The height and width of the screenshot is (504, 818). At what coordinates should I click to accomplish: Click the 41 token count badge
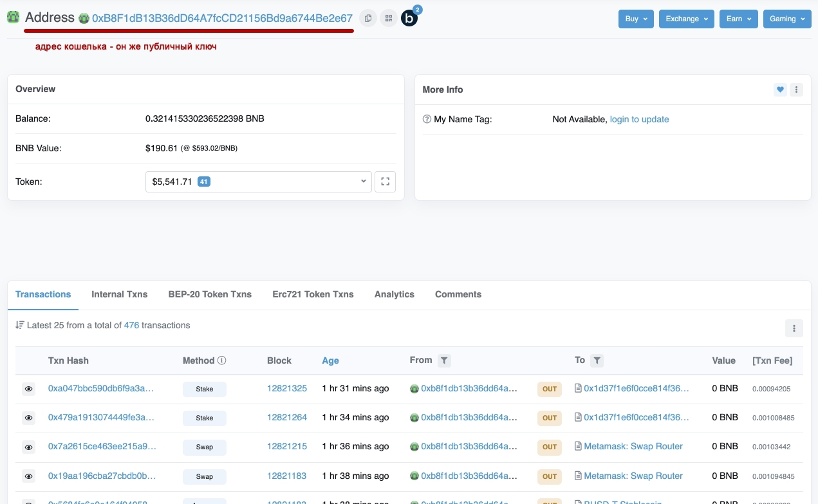point(204,182)
